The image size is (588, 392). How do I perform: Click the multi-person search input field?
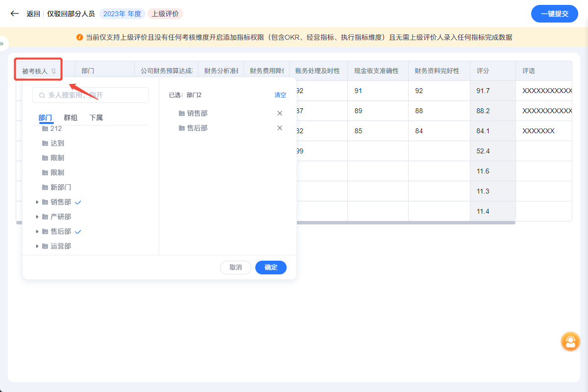[91, 95]
